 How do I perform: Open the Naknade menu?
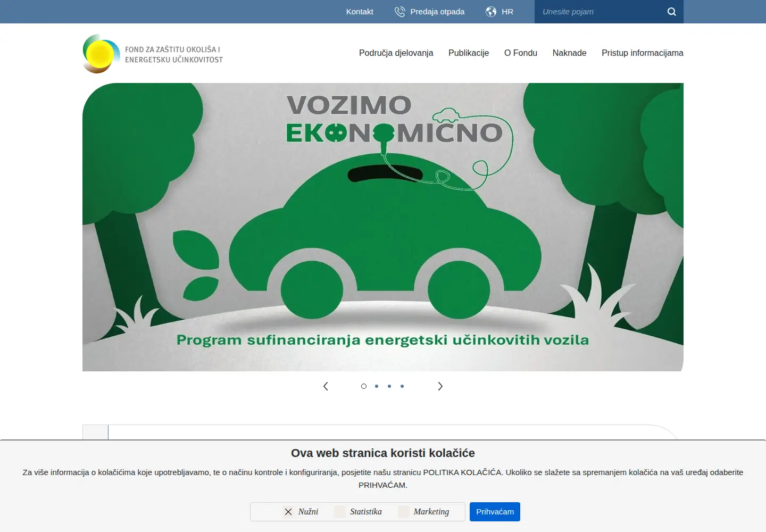coord(570,53)
